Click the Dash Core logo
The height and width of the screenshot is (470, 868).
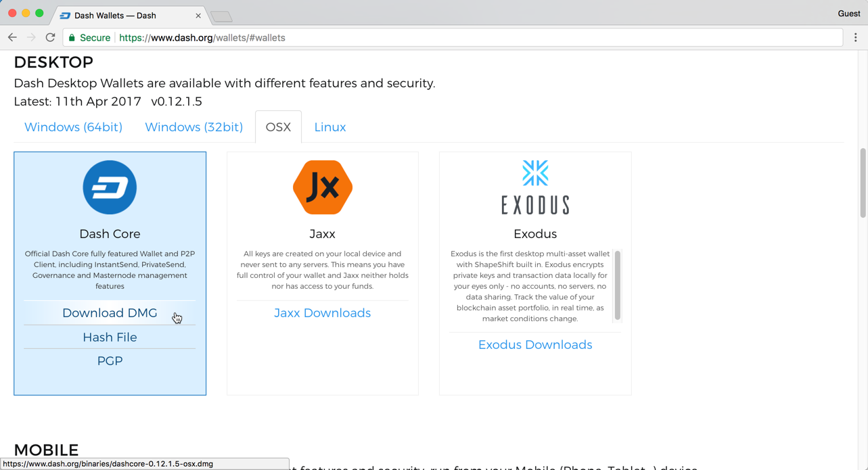[x=110, y=187]
